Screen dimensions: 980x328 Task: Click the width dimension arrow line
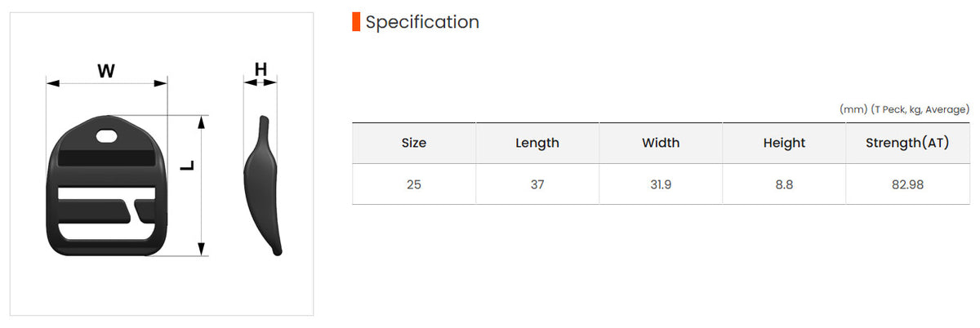[106, 83]
